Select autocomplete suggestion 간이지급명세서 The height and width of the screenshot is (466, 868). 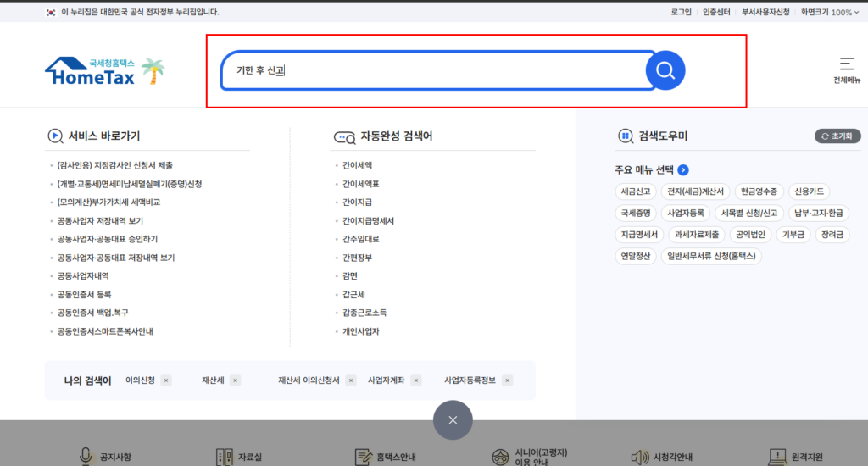point(368,221)
